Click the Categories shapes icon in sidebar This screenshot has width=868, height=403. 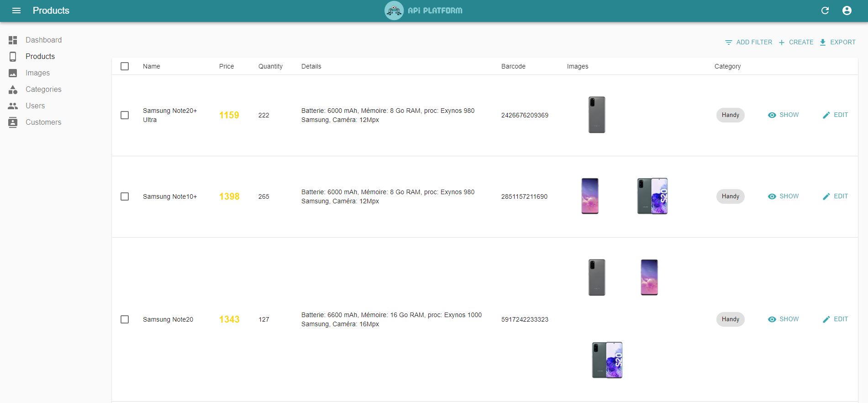(x=13, y=90)
